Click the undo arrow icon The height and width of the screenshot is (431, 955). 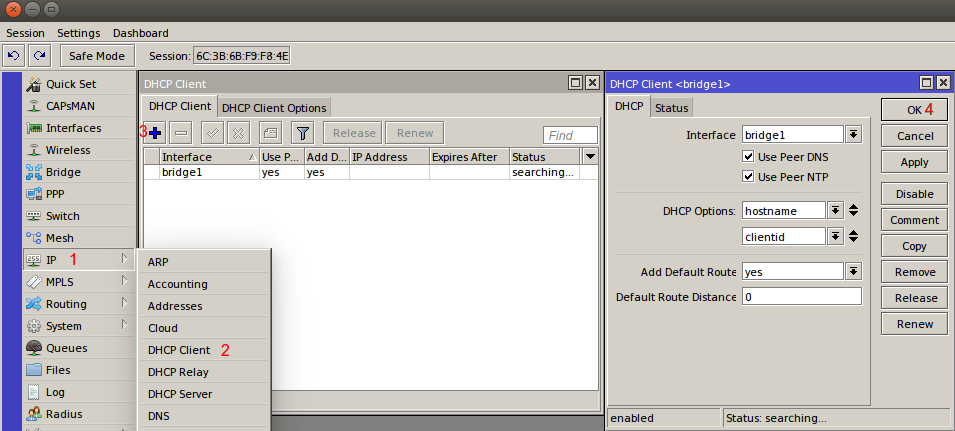click(15, 56)
